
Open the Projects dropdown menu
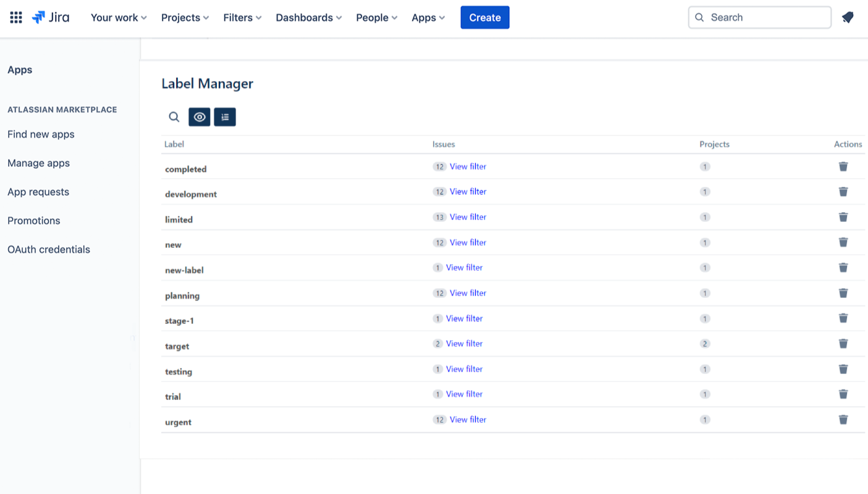pyautogui.click(x=185, y=17)
